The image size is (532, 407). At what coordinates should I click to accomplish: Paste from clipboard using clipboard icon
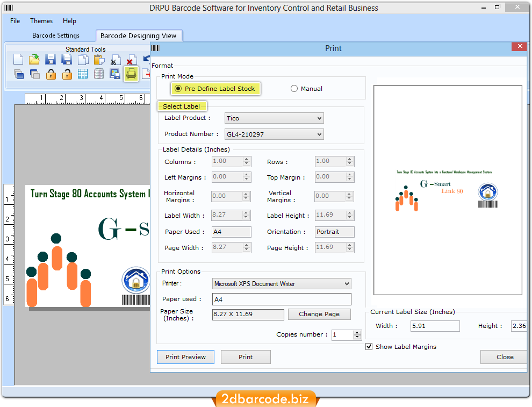click(x=99, y=60)
